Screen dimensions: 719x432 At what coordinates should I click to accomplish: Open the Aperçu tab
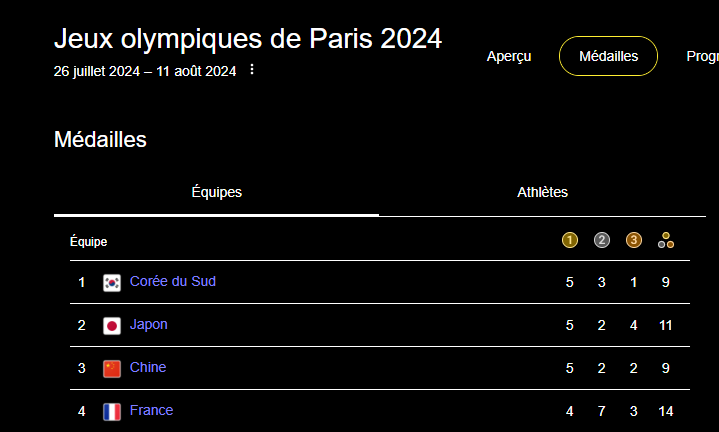click(509, 56)
